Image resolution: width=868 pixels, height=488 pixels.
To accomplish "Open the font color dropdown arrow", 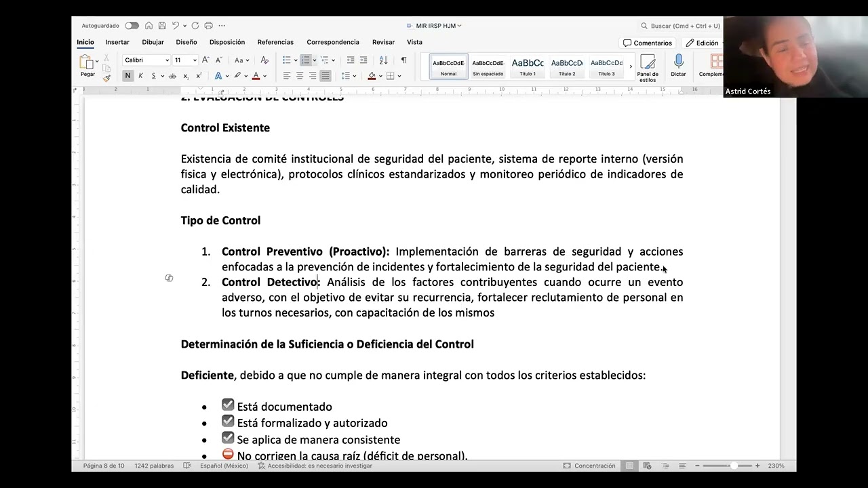I will [x=264, y=76].
